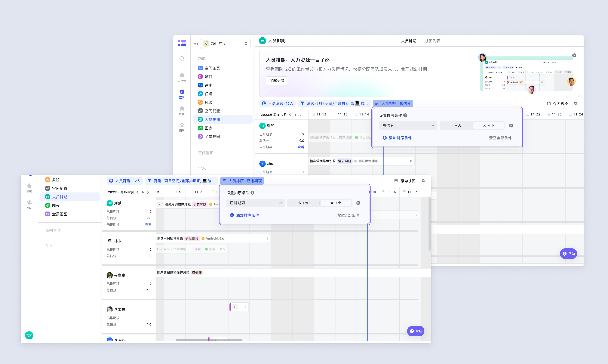The image size is (608, 364).
Task: Go to next period in back window timeline
Action: (x=301, y=115)
